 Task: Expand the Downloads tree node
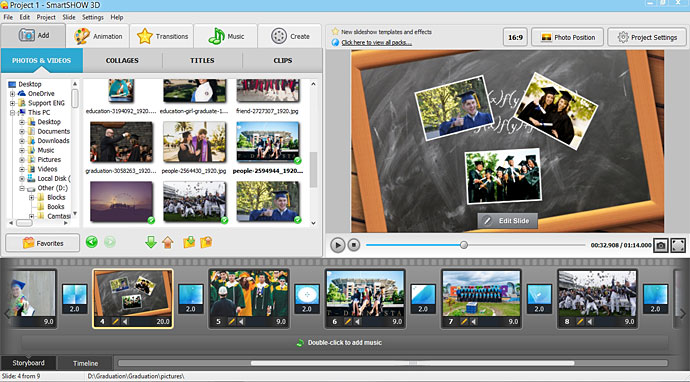point(22,141)
